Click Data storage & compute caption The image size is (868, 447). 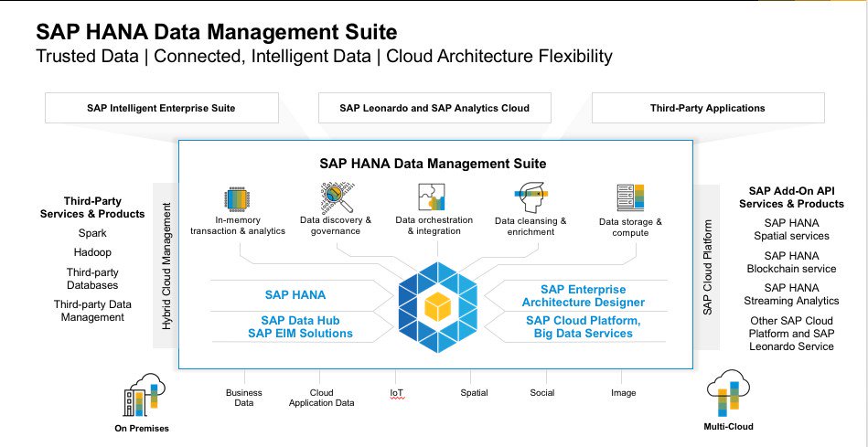(x=630, y=228)
